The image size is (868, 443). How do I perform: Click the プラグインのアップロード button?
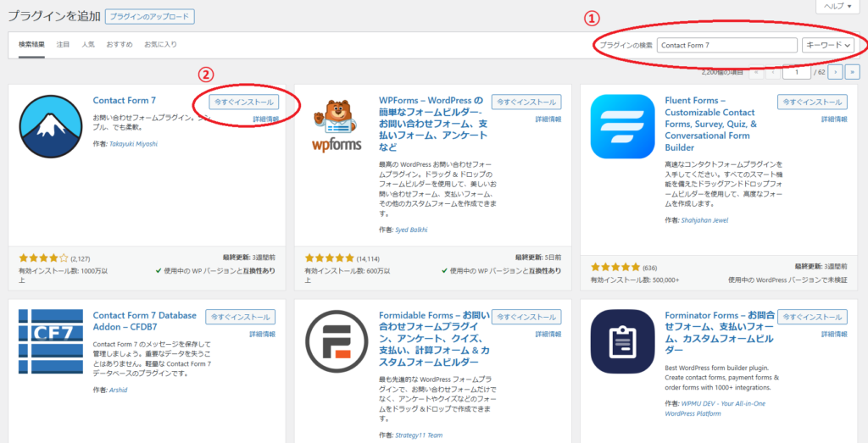[x=149, y=17]
